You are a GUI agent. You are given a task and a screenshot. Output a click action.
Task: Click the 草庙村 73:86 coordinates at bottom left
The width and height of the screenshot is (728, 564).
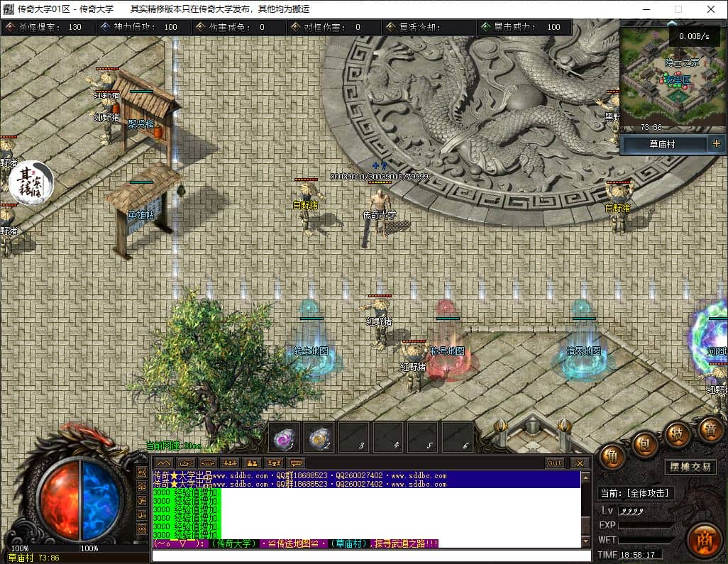pyautogui.click(x=33, y=558)
